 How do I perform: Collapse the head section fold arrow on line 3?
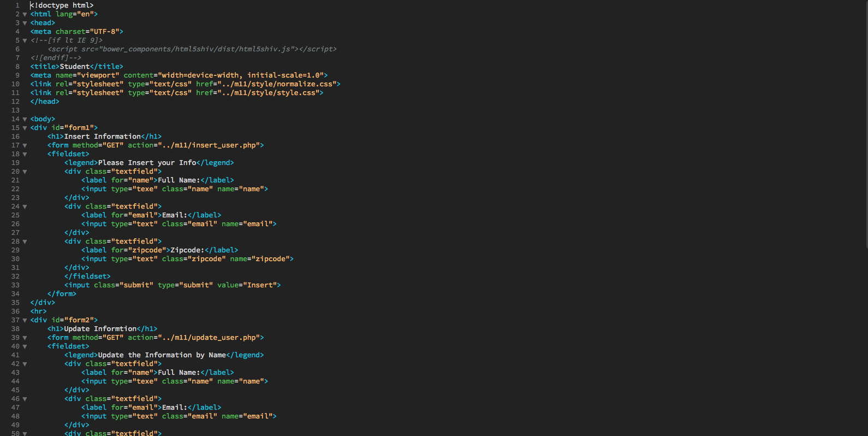point(25,23)
